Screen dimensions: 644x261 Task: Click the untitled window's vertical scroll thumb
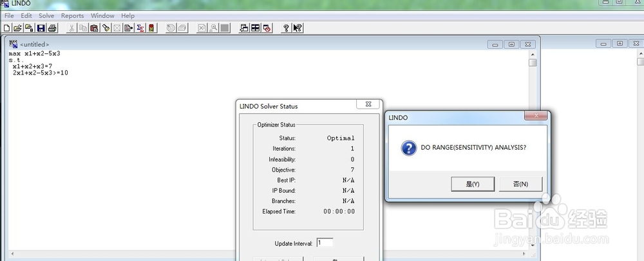[533, 62]
